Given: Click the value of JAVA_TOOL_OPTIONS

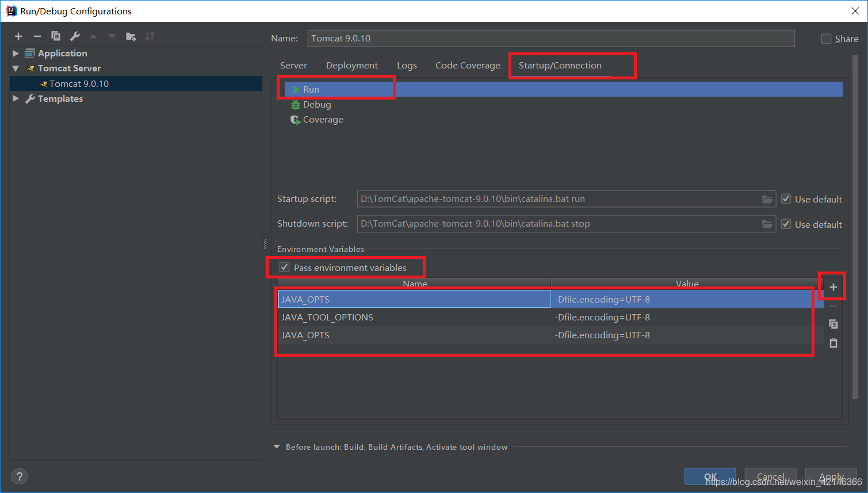Looking at the screenshot, I should (x=602, y=317).
